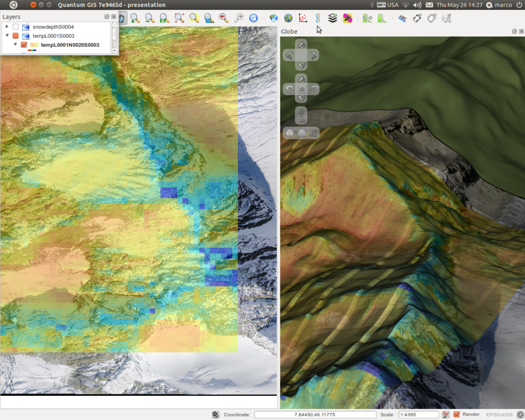Click the full histogram stretch icon
The height and width of the screenshot is (420, 525).
382,18
